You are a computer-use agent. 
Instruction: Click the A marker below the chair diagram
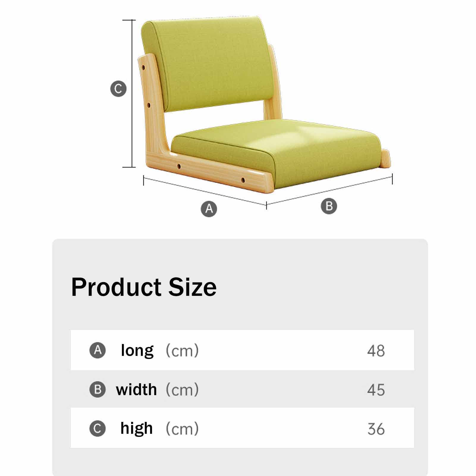click(x=209, y=209)
